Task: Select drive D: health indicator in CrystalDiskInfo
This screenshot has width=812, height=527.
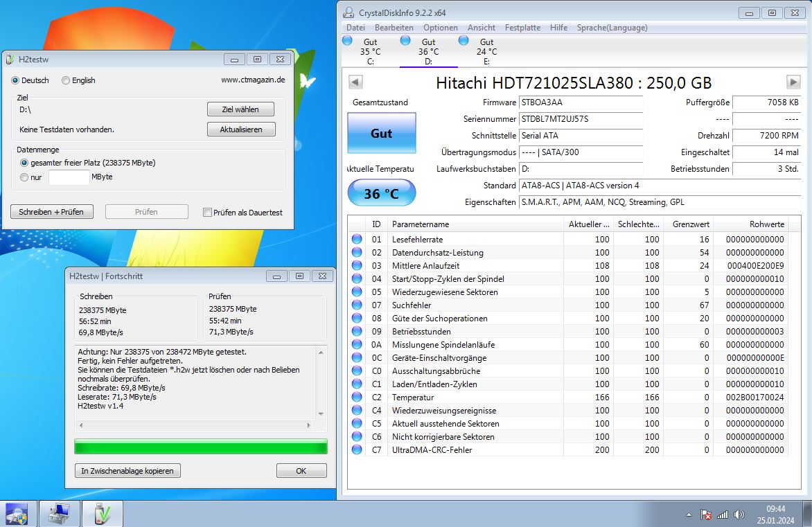Action: pyautogui.click(x=405, y=40)
